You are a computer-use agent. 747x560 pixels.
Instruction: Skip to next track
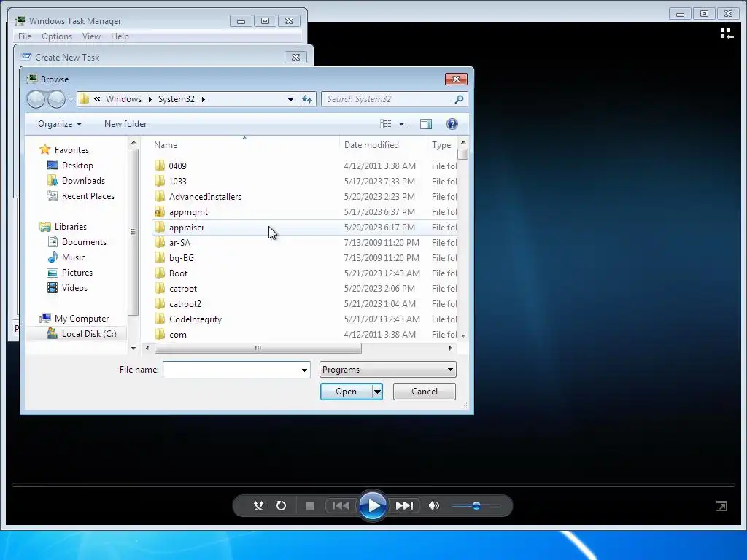point(404,506)
